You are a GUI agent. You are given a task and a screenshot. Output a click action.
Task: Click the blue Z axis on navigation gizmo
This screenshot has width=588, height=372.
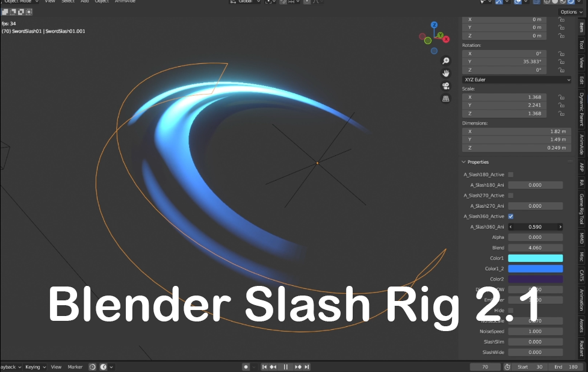(434, 25)
